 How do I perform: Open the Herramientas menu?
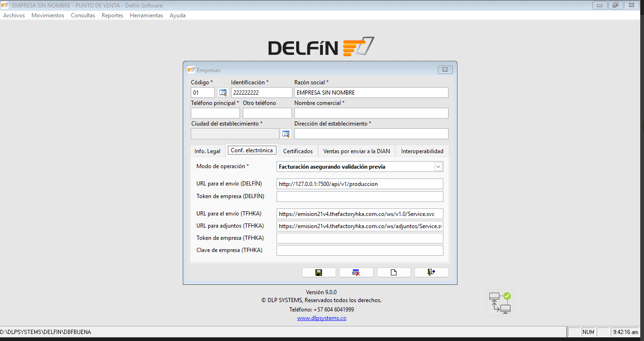pos(146,15)
